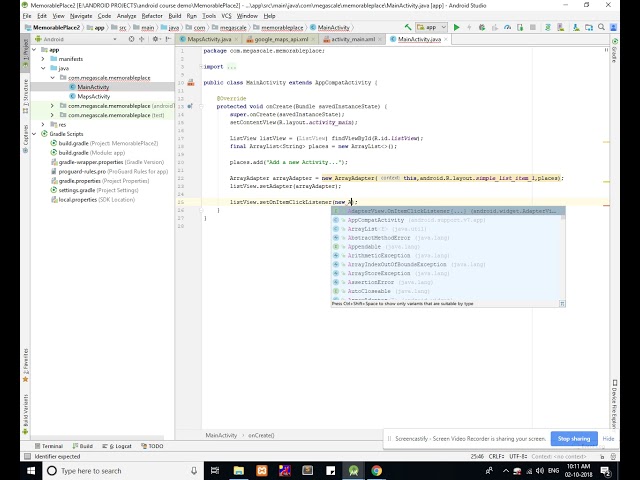Open the AVD Manager icon
The width and height of the screenshot is (640, 480).
click(561, 27)
